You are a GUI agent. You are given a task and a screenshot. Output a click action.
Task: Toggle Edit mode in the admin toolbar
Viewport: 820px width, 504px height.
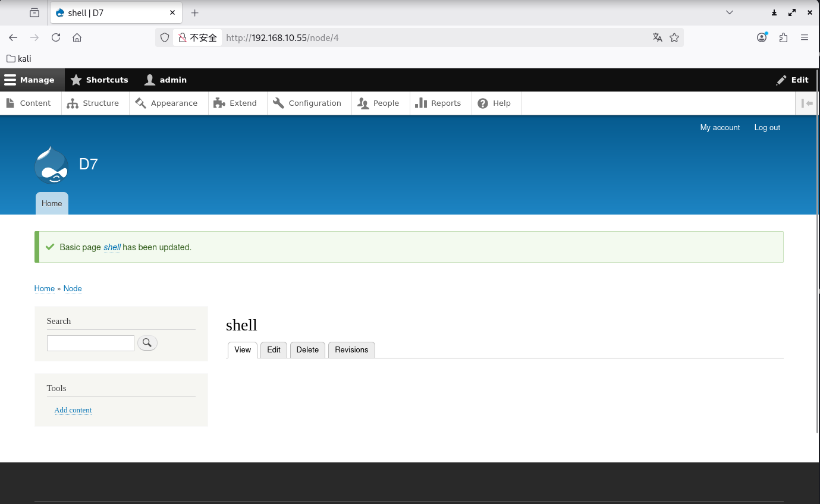792,80
